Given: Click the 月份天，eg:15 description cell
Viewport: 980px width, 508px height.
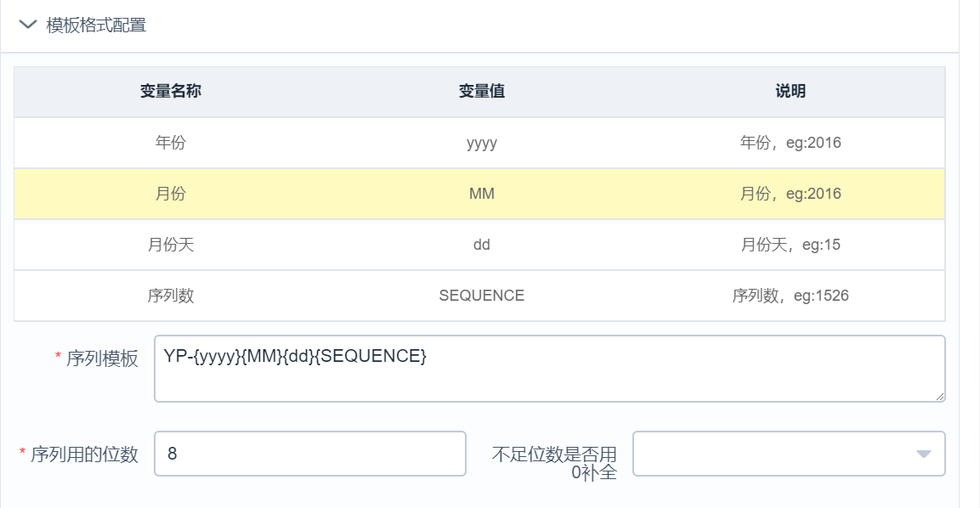Looking at the screenshot, I should tap(790, 245).
